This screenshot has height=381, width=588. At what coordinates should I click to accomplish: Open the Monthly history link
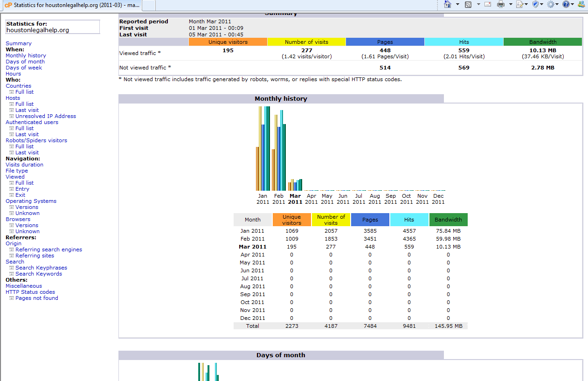pyautogui.click(x=26, y=55)
